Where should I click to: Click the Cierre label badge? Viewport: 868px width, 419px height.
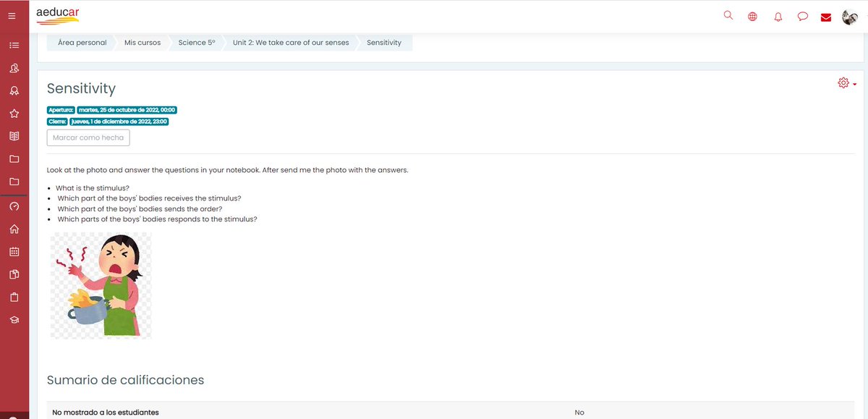[x=57, y=122]
